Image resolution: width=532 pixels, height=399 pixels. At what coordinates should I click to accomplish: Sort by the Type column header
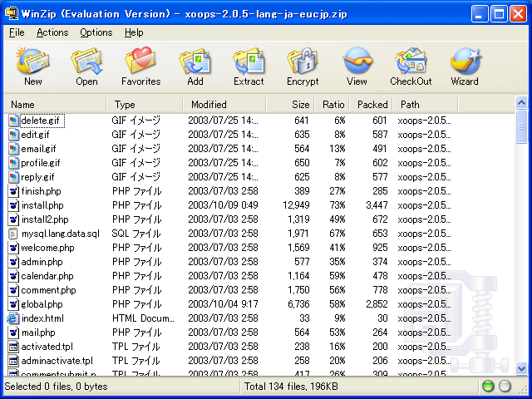click(145, 105)
